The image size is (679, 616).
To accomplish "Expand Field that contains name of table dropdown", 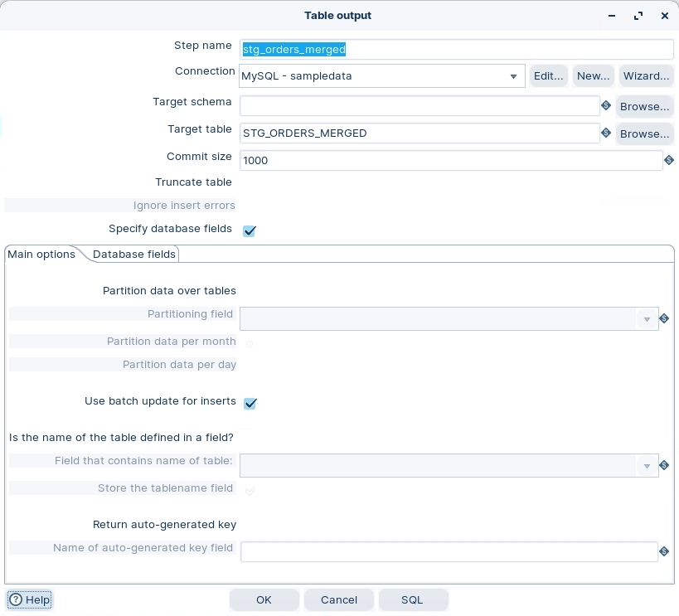I will pyautogui.click(x=647, y=466).
